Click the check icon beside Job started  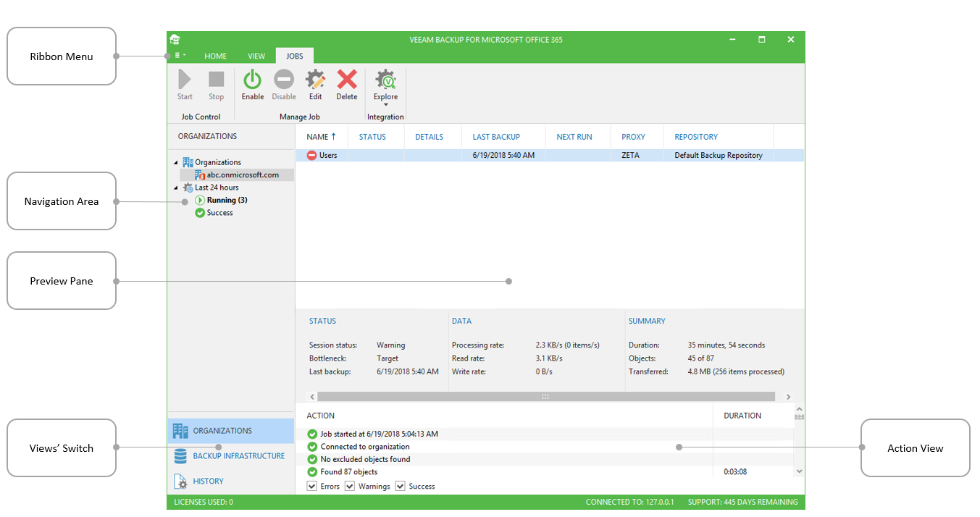pos(312,434)
